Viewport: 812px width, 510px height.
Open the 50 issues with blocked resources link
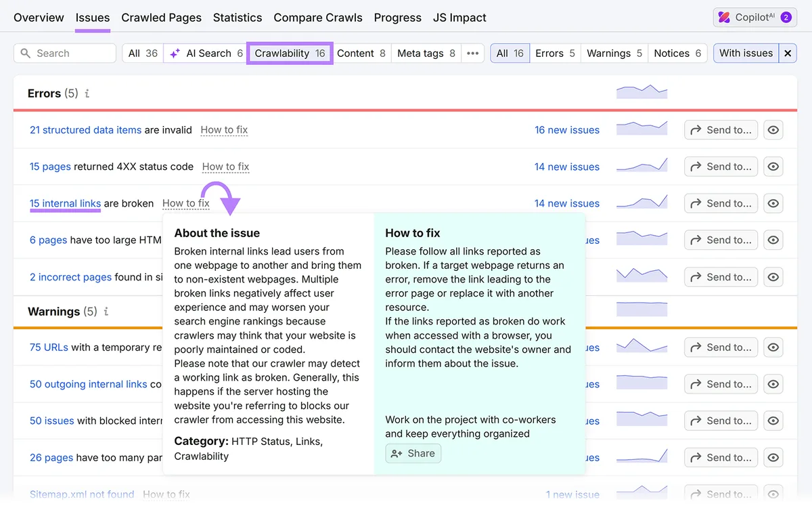coord(51,421)
